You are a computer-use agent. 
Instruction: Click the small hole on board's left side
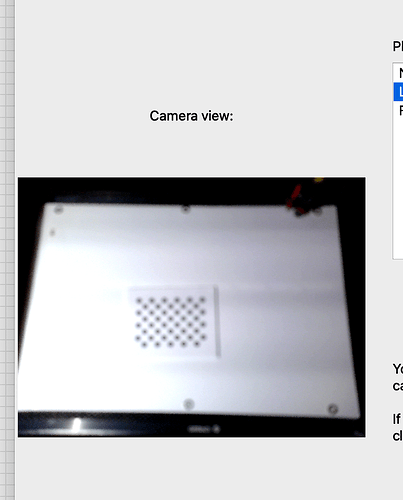pos(52,232)
